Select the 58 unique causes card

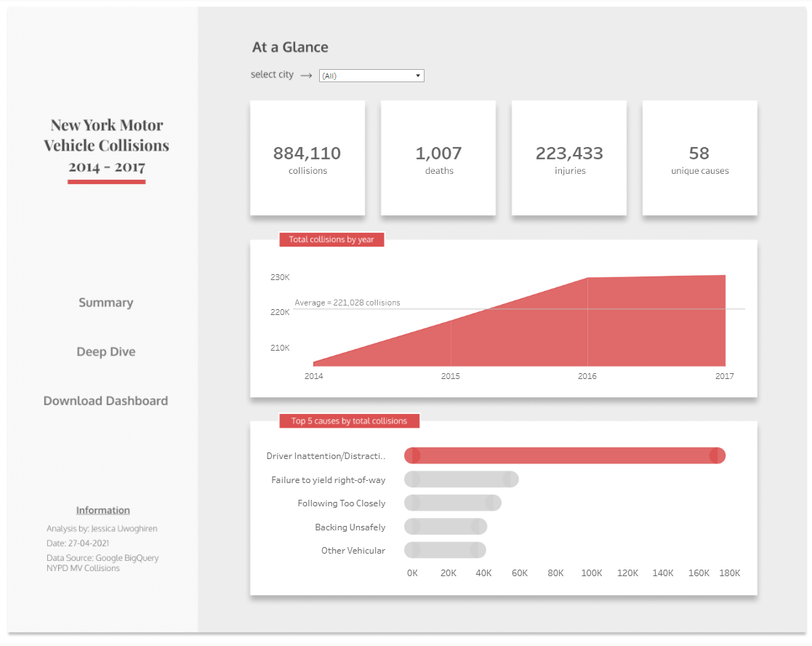tap(699, 158)
